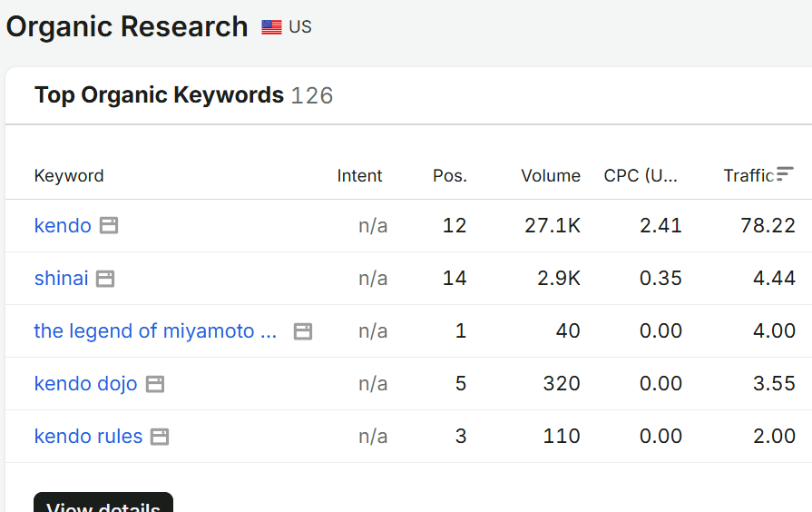The width and height of the screenshot is (812, 512).
Task: Click traffic value 4.44
Action: [x=774, y=279]
